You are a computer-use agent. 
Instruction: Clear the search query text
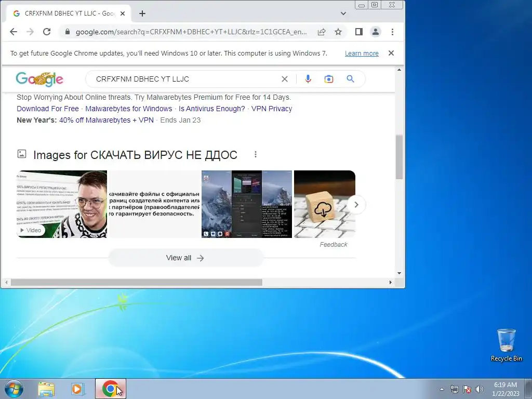[285, 79]
